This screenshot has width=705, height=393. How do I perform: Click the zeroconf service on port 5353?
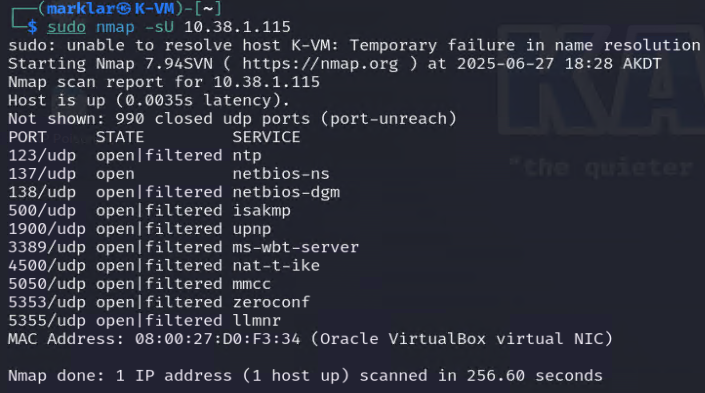[271, 302]
